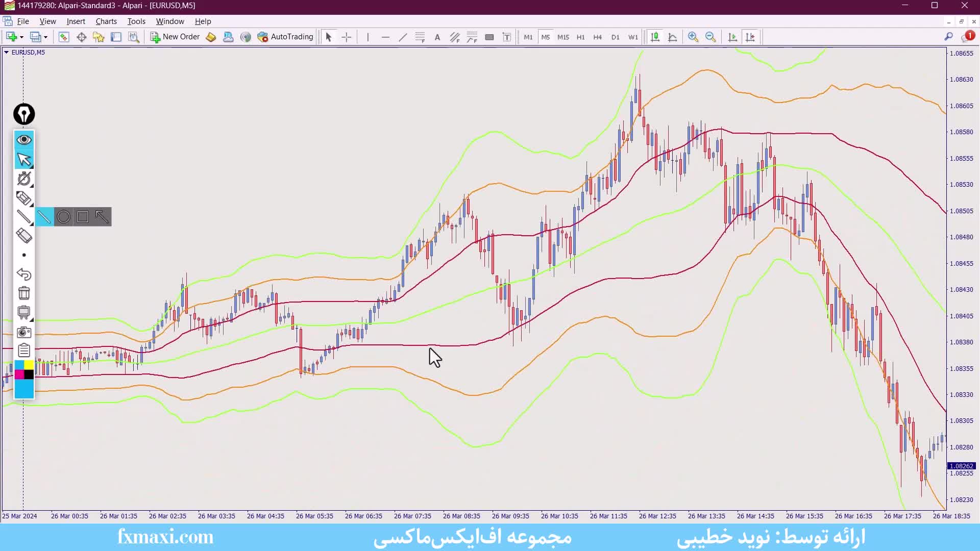Select the circle shape annotation tool
The height and width of the screenshot is (551, 980).
(63, 217)
